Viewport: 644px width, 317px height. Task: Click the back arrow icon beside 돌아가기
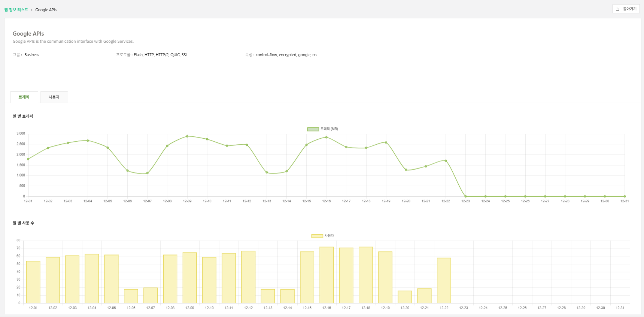click(x=618, y=9)
